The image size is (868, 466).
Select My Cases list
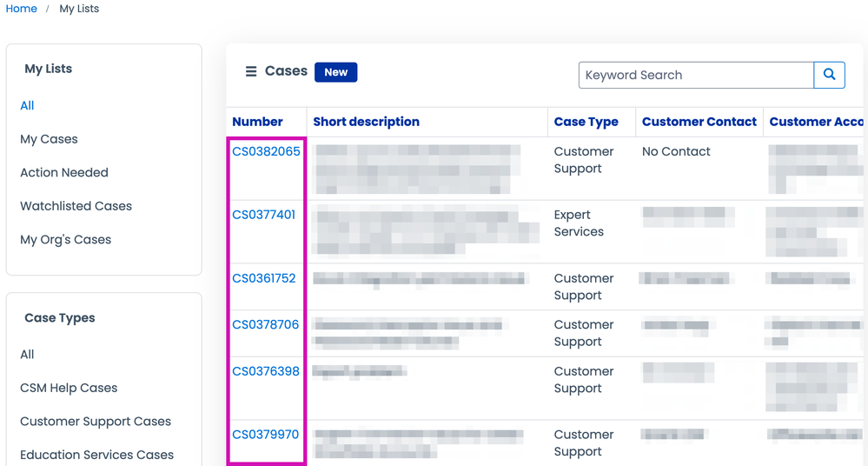[x=49, y=139]
